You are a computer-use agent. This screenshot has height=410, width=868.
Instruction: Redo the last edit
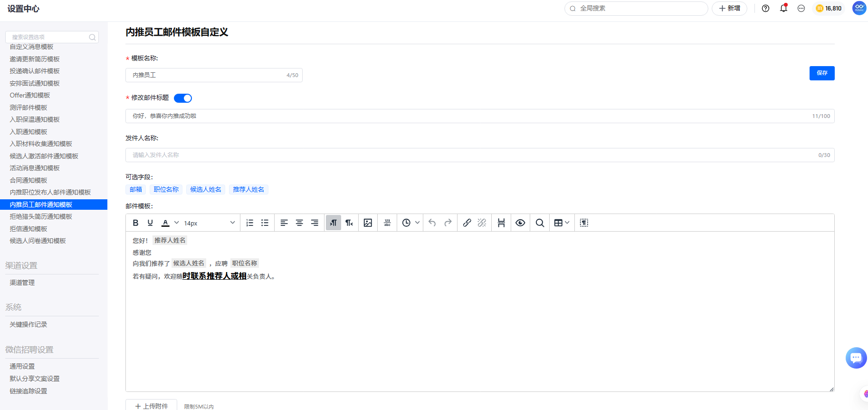[x=448, y=223]
